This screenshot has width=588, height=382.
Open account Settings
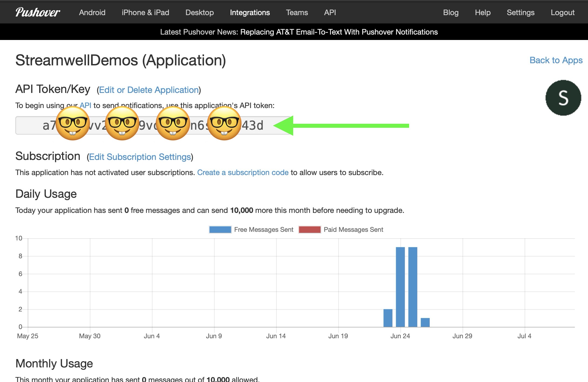point(520,12)
